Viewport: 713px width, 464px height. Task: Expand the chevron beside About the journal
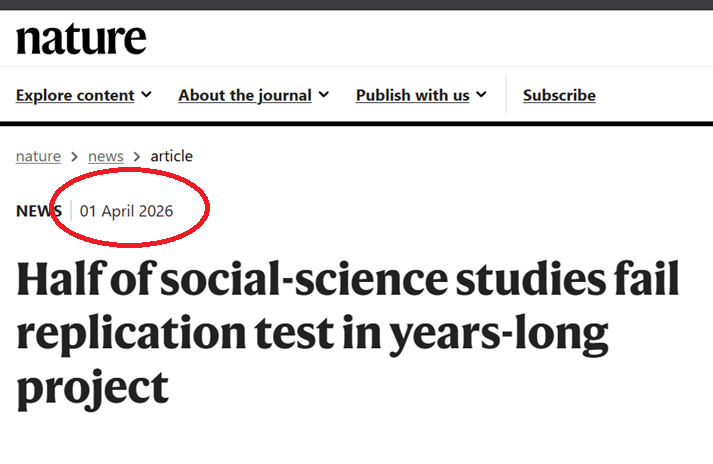coord(323,95)
